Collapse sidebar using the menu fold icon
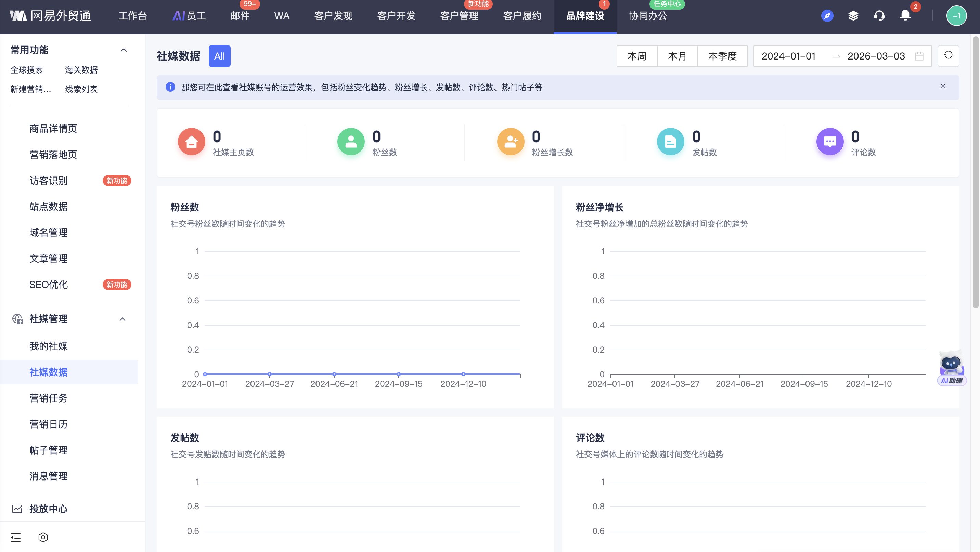Viewport: 980px width, 552px height. click(x=16, y=537)
